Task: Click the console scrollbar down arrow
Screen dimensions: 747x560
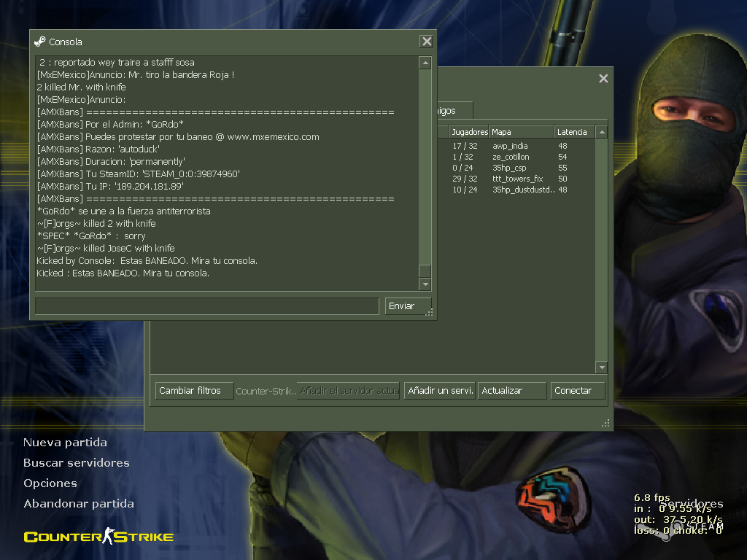Action: pyautogui.click(x=425, y=284)
